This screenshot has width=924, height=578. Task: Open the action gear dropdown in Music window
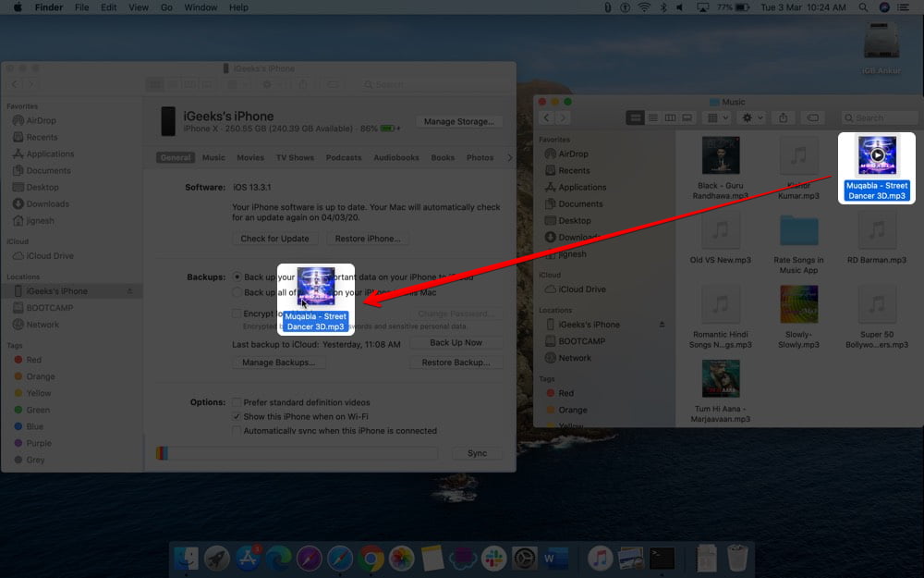[x=752, y=118]
